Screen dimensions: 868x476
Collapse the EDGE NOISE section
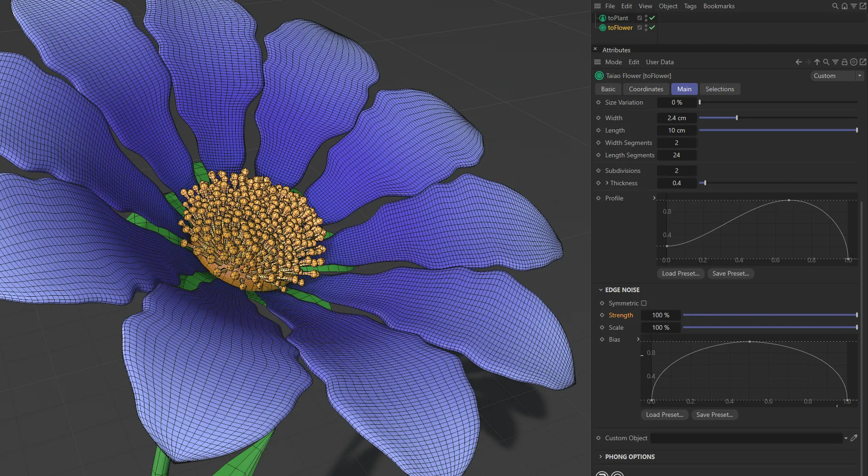(x=601, y=290)
